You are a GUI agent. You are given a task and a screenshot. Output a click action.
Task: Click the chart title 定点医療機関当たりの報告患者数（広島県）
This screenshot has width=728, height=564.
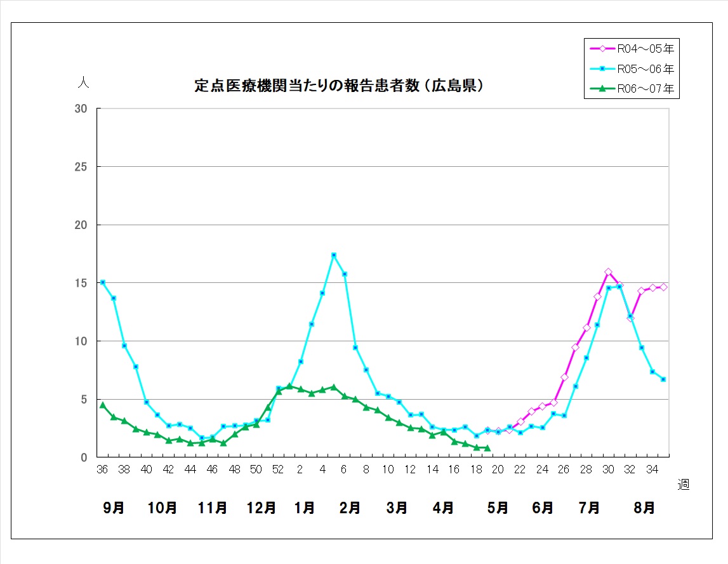340,86
